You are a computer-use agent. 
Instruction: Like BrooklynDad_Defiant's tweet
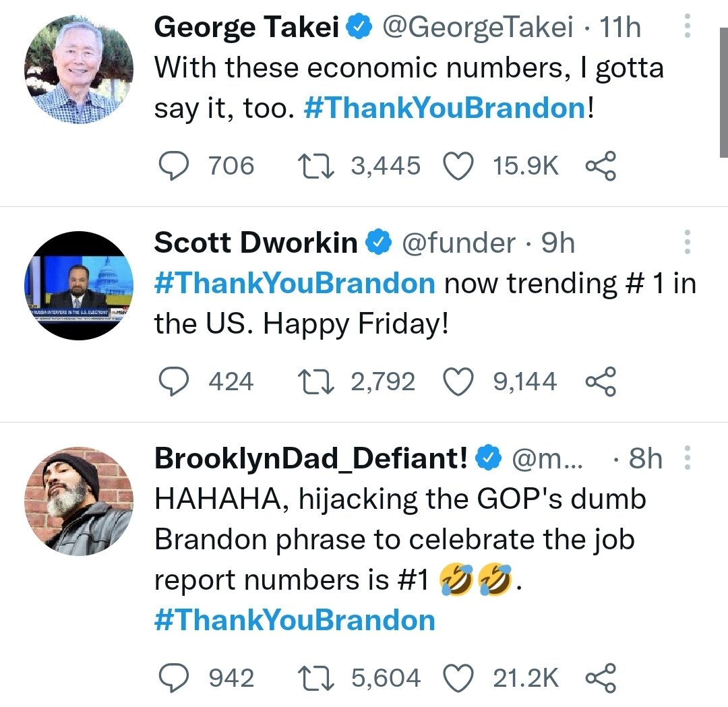[x=458, y=678]
